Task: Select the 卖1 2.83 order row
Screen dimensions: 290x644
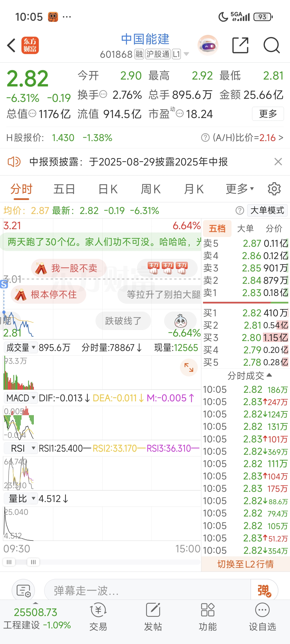Action: [246, 293]
